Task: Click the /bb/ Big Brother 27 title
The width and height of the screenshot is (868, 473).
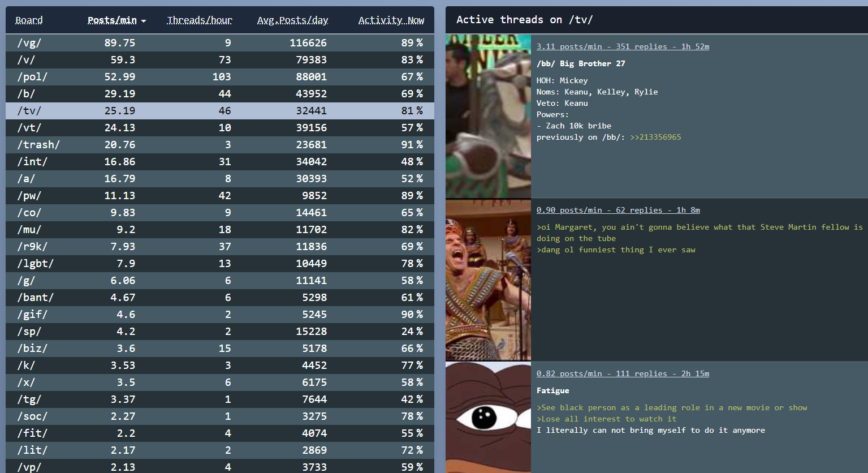Action: pyautogui.click(x=581, y=63)
